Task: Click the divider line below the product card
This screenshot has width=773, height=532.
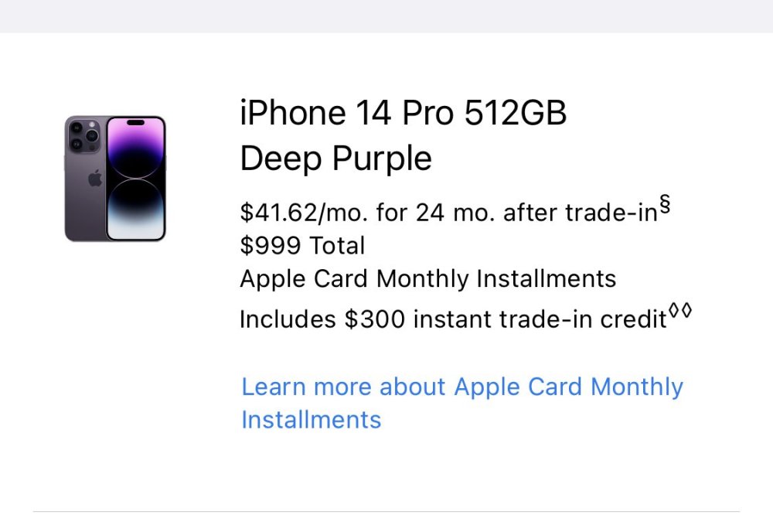Action: point(386,510)
